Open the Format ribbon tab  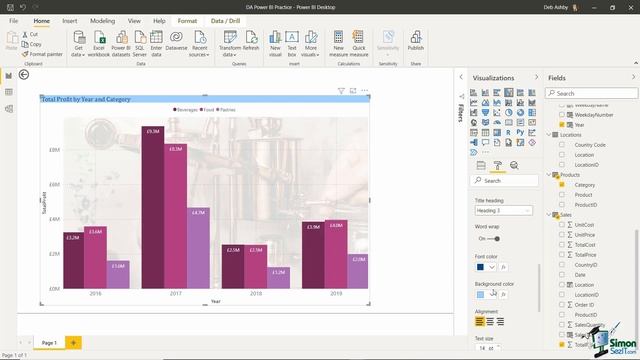click(187, 21)
